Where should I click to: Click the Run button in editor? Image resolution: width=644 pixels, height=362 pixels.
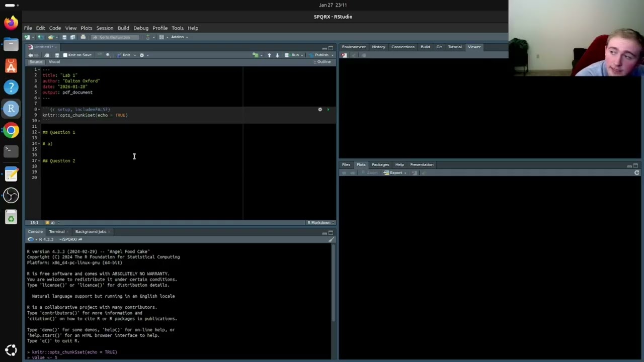click(292, 55)
